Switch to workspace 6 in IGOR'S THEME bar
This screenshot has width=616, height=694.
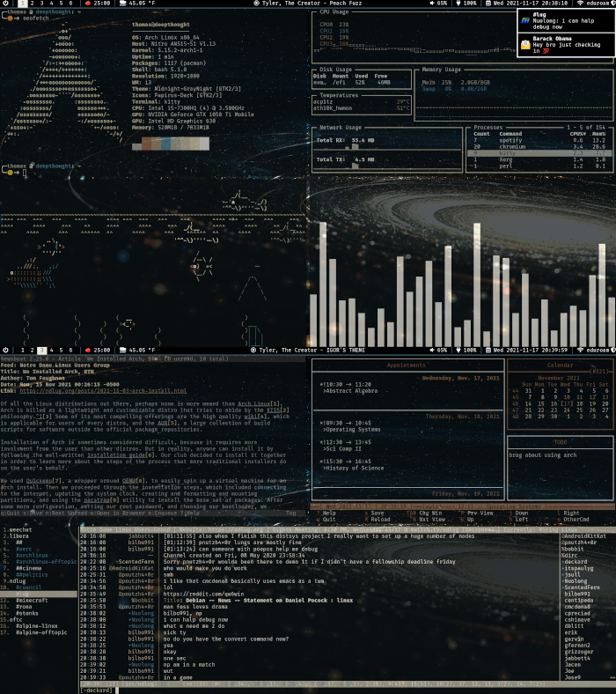[x=70, y=351]
